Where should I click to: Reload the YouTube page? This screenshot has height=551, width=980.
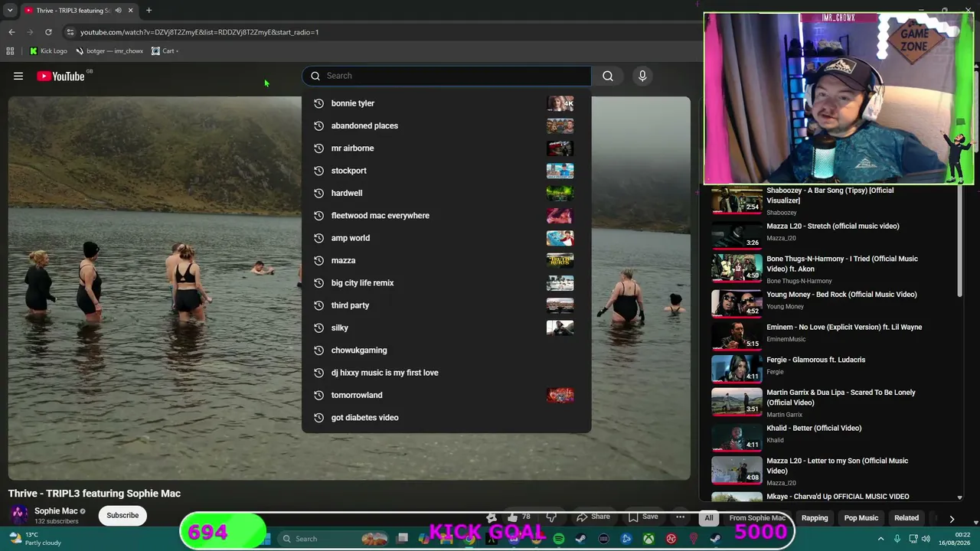pos(48,32)
